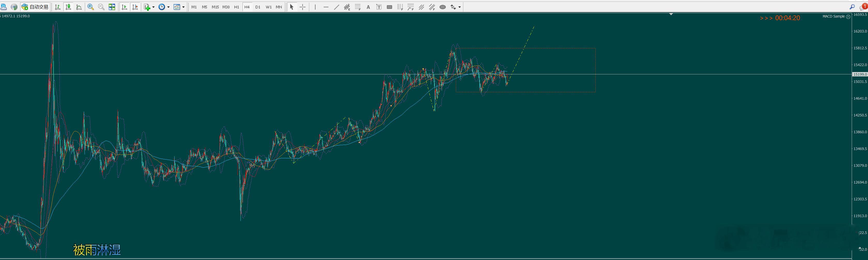Click the 11913.0 price scale value
Viewport: 868px width, 260px height.
(x=860, y=216)
